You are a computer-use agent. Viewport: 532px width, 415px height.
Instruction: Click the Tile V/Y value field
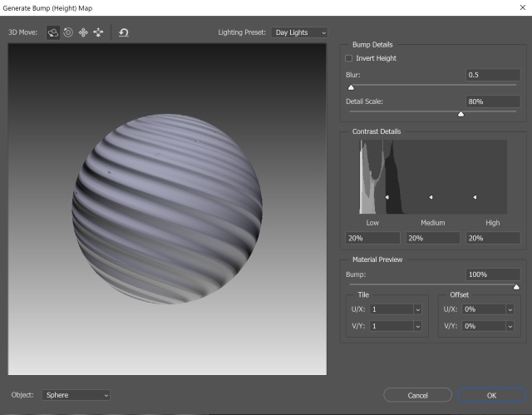(x=392, y=327)
